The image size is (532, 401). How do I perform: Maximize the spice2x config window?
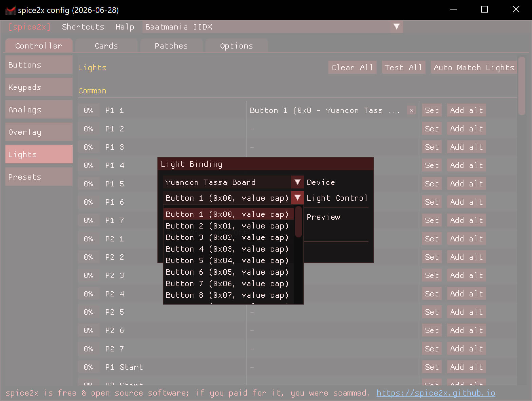[484, 10]
